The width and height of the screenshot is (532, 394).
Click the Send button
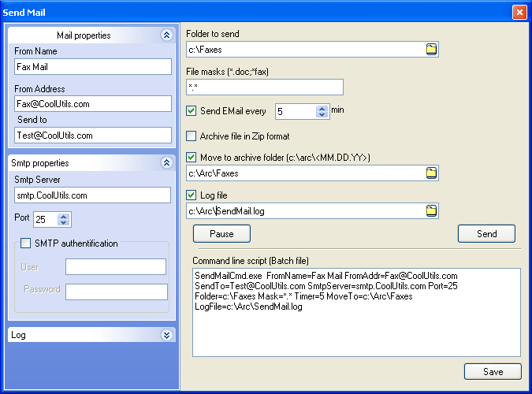(486, 234)
